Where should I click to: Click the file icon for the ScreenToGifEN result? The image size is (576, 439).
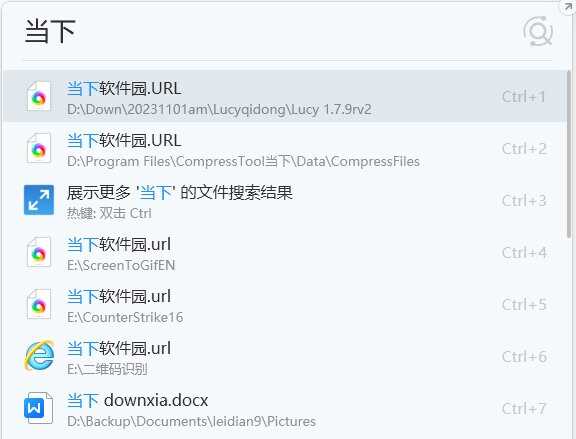point(39,252)
